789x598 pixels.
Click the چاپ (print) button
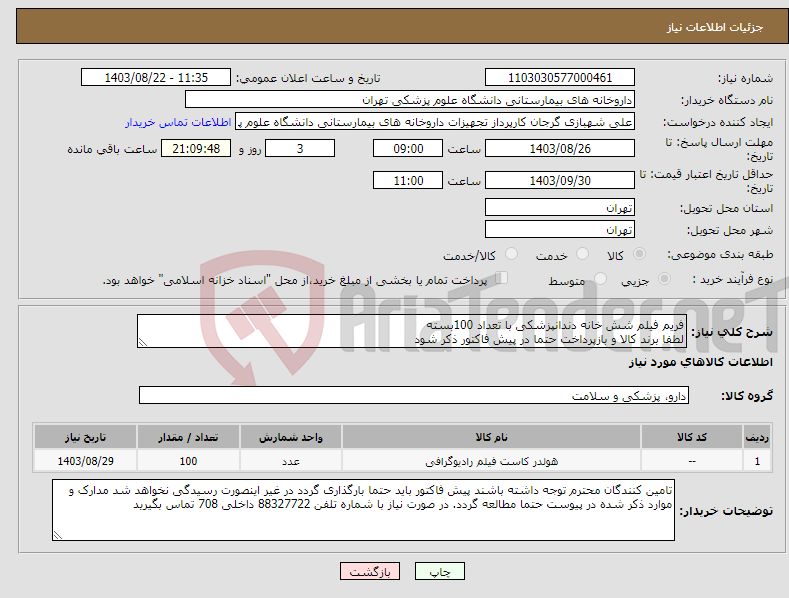coord(439,571)
